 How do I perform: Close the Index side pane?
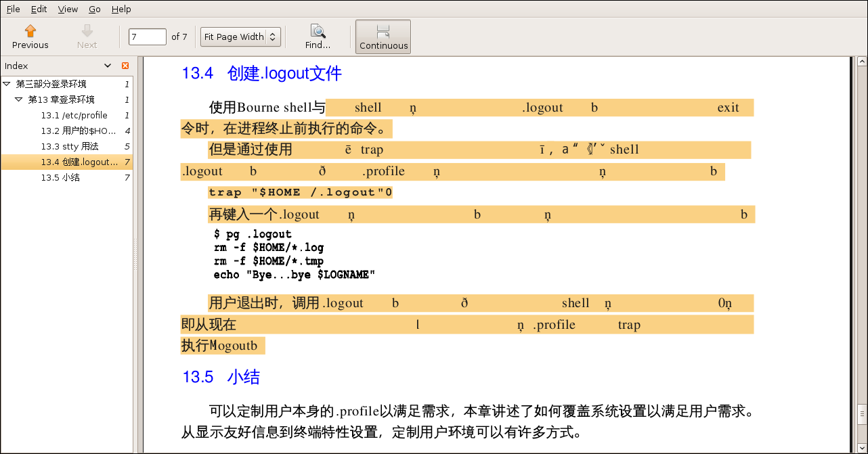pos(125,66)
